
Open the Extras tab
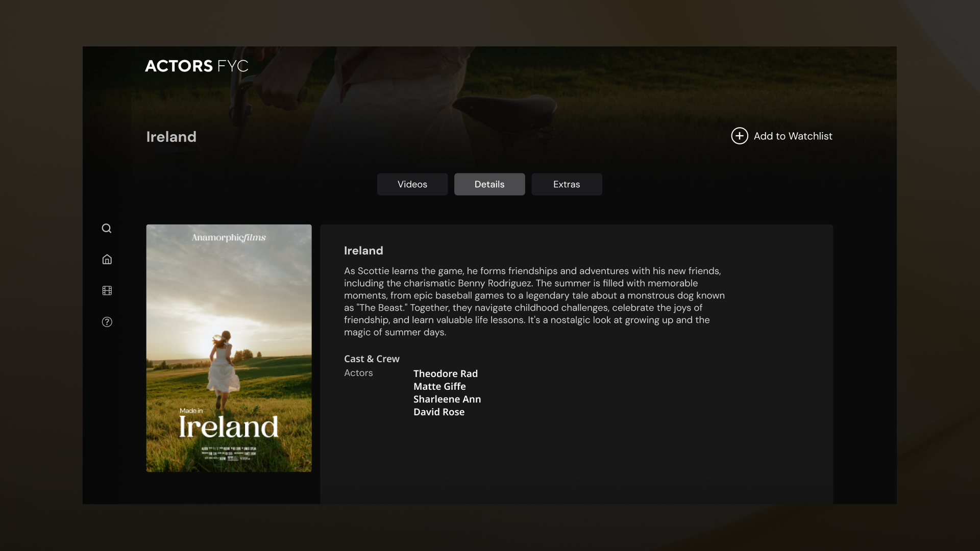coord(567,184)
